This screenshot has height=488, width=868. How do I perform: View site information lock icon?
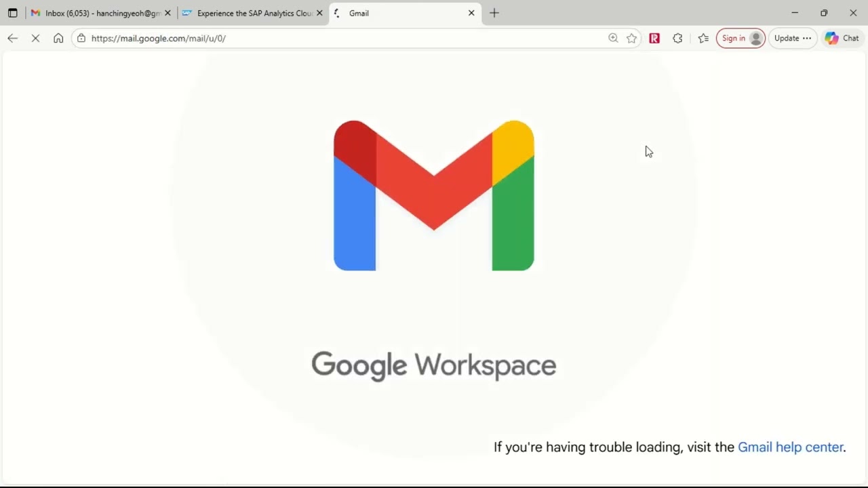tap(81, 38)
